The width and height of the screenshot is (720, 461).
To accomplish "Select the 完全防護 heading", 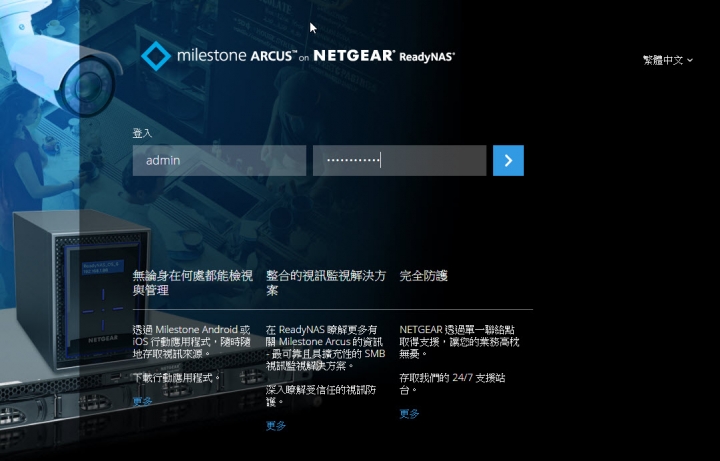I will [423, 276].
